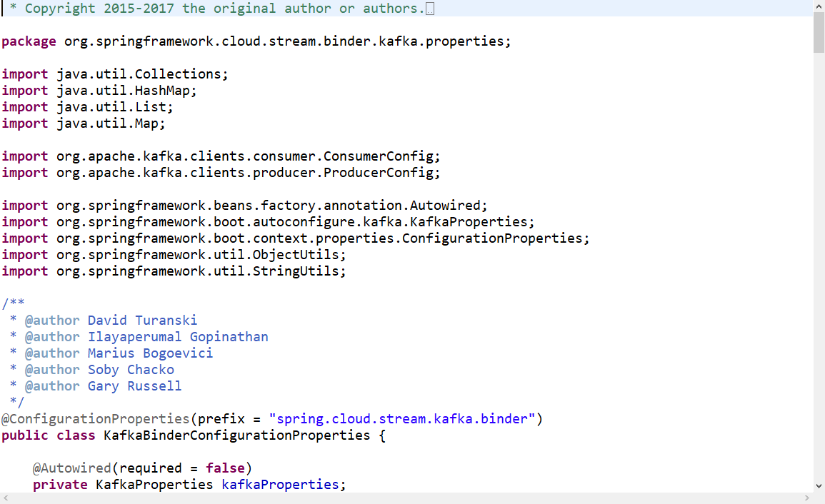Click the small box symbol after authors
The width and height of the screenshot is (825, 504).
pos(429,8)
